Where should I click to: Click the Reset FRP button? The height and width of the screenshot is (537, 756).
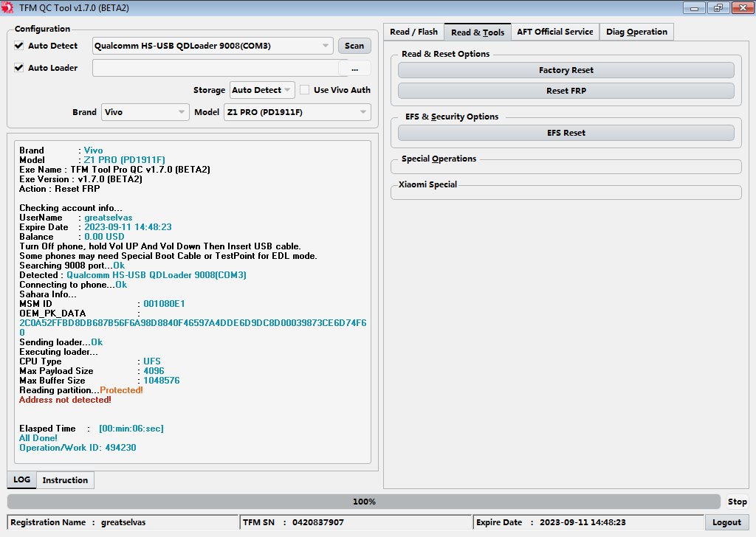coord(566,91)
